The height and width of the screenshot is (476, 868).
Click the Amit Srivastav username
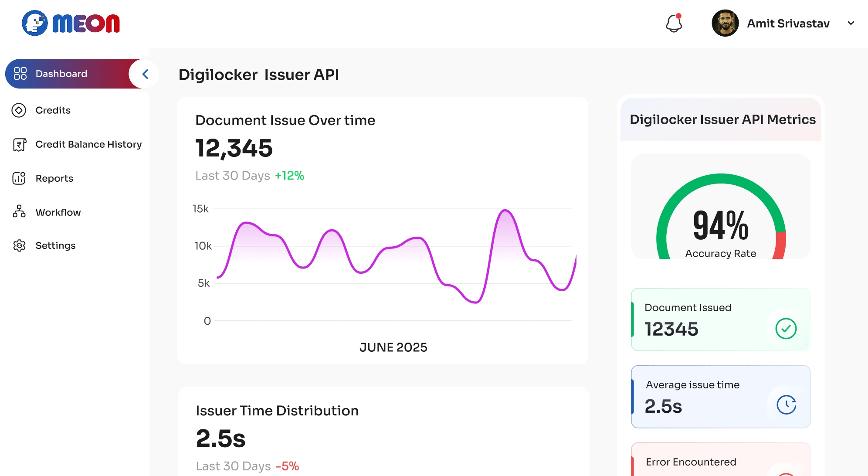(788, 24)
